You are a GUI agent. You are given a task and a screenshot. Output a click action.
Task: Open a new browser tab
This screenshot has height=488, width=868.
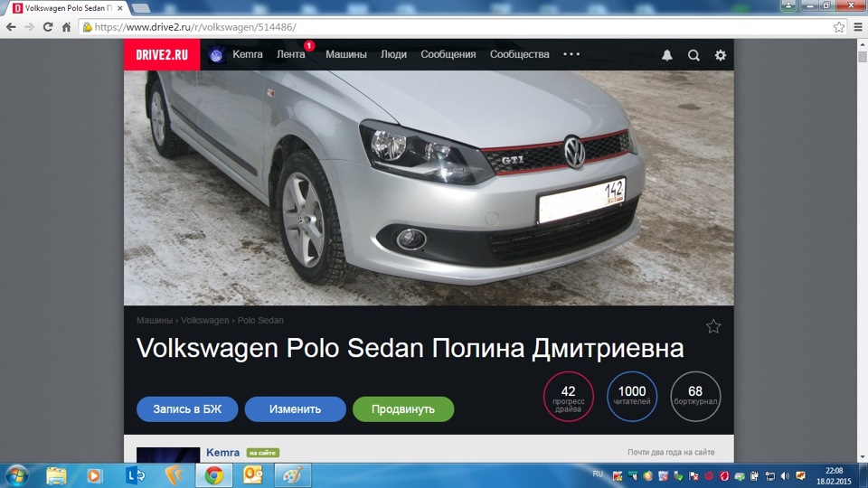coord(141,8)
